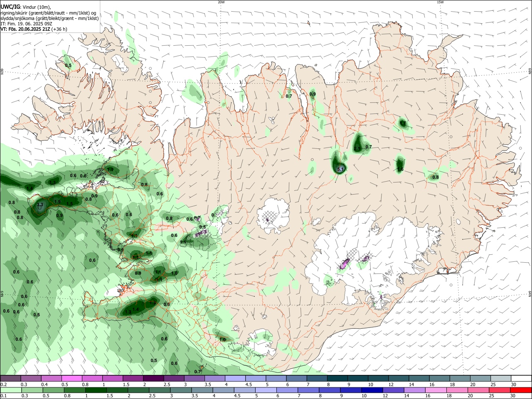The image size is (532, 399).
Task: Pick the light purple 14–16 rain swatch
Action: [415, 390]
